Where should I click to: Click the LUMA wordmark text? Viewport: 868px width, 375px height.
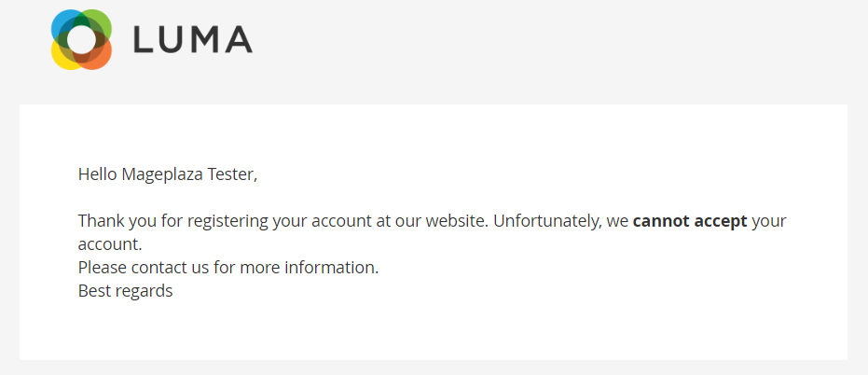pyautogui.click(x=193, y=39)
